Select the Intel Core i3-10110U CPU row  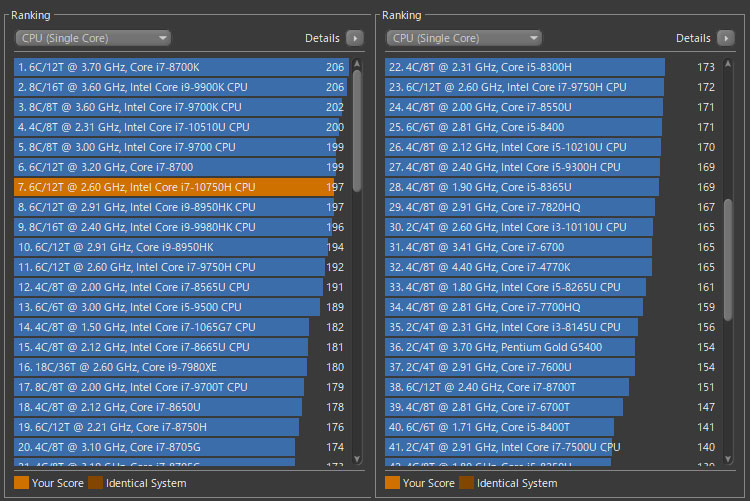pyautogui.click(x=552, y=227)
